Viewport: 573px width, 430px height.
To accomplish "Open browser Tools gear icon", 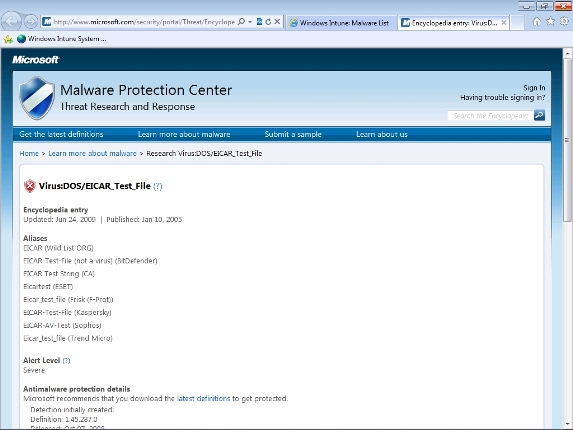I will tap(565, 22).
